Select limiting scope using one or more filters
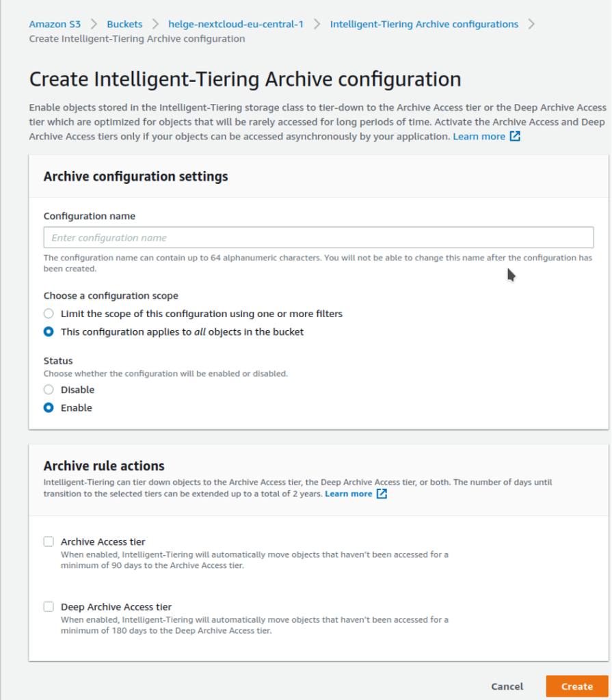This screenshot has width=612, height=700. [x=49, y=313]
